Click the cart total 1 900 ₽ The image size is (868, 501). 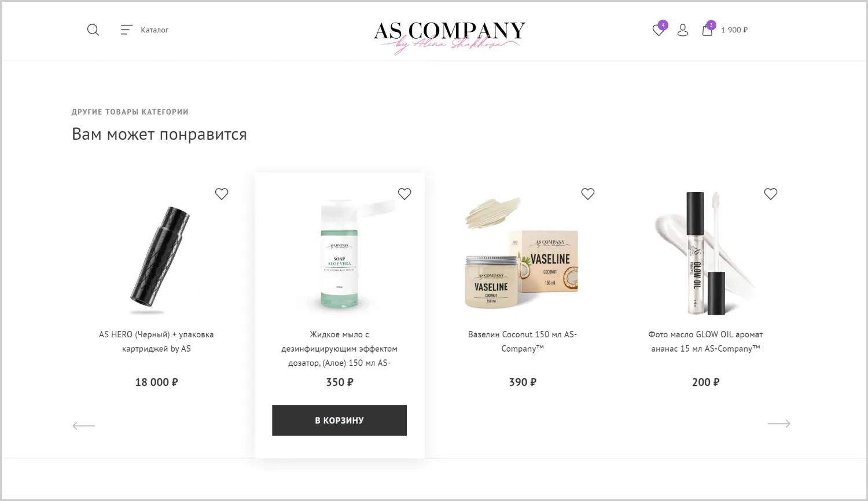point(734,30)
